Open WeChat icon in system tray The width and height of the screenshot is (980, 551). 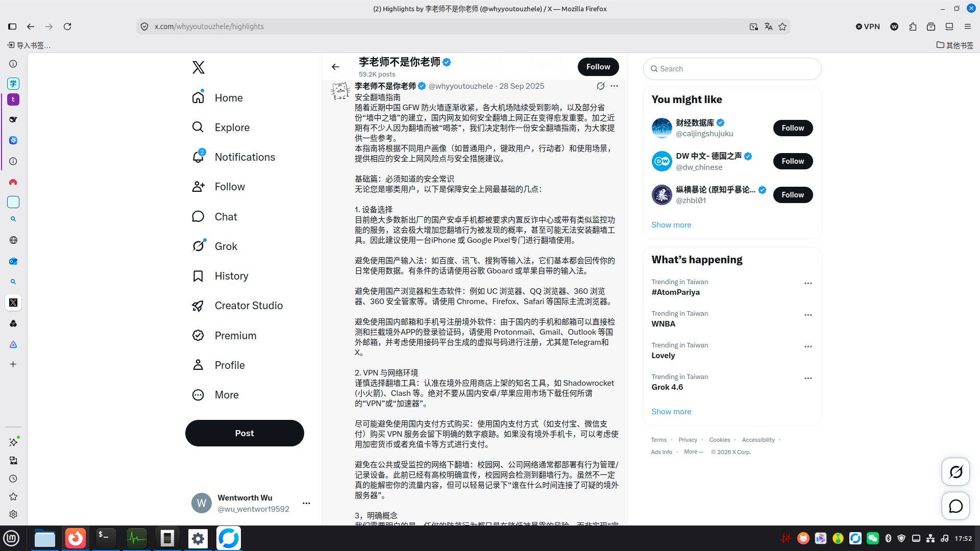pos(873,538)
